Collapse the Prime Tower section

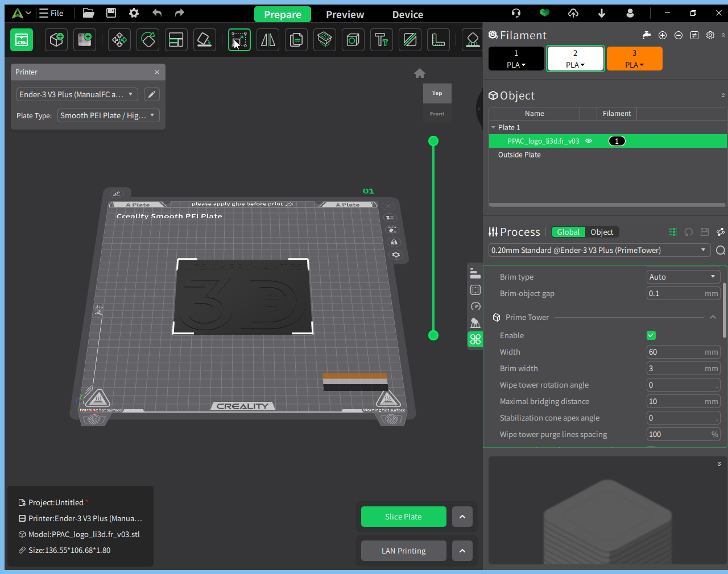[713, 317]
